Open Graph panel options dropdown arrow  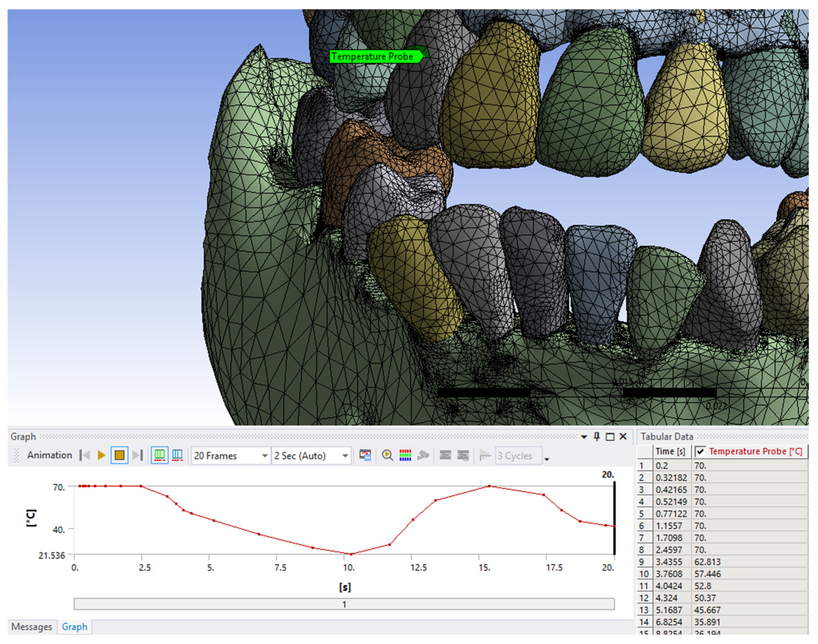click(x=584, y=437)
